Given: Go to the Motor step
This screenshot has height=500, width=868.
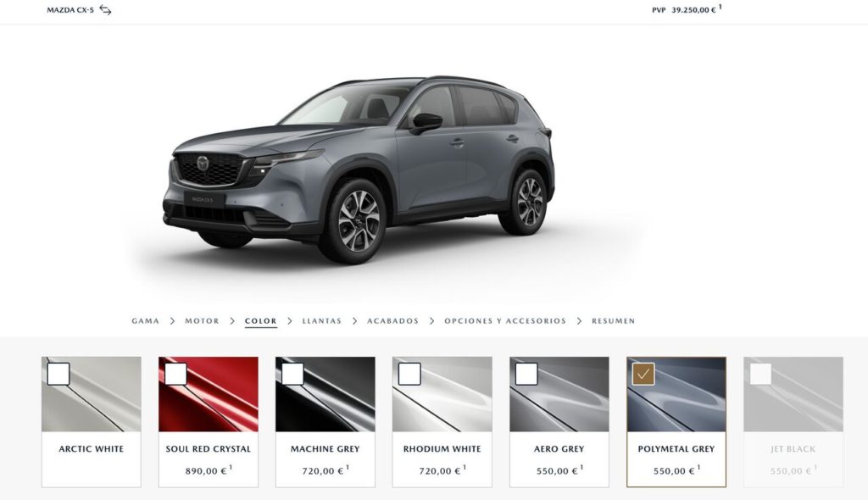Looking at the screenshot, I should click(x=202, y=321).
